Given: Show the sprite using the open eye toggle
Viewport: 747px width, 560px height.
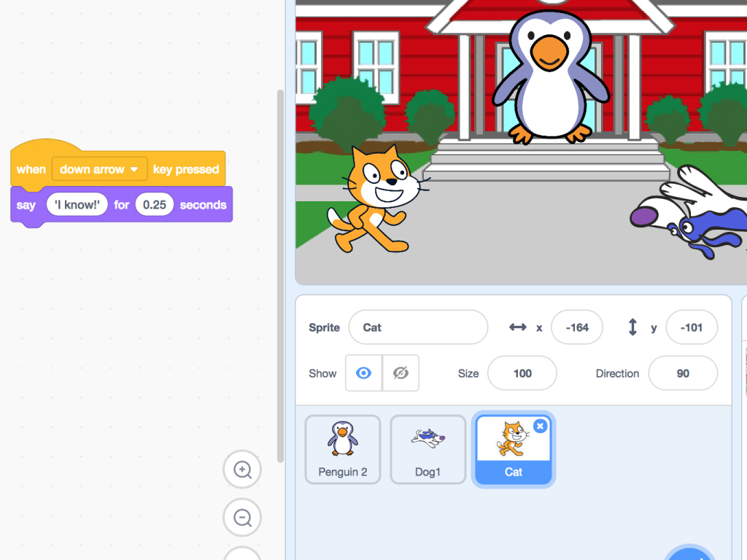Looking at the screenshot, I should (x=363, y=373).
